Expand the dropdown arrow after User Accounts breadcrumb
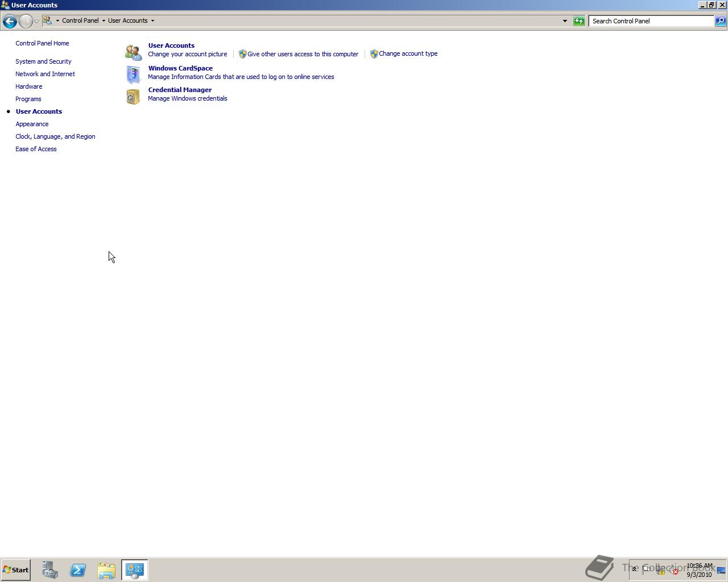The image size is (728, 582). tap(152, 21)
